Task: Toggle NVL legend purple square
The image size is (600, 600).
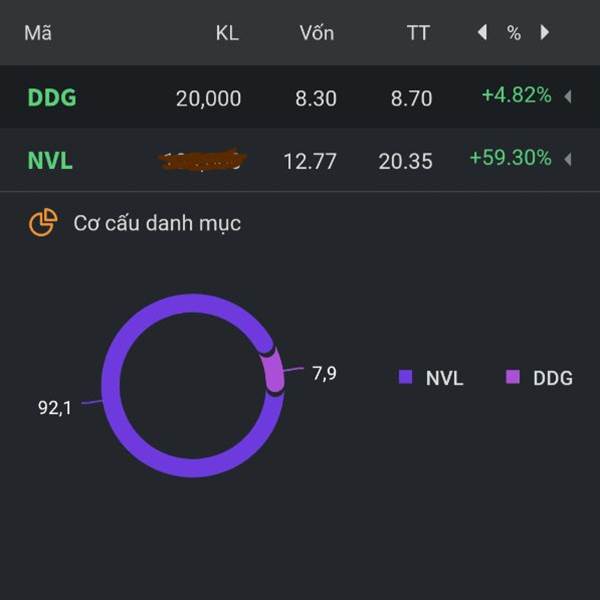Action: [x=406, y=377]
